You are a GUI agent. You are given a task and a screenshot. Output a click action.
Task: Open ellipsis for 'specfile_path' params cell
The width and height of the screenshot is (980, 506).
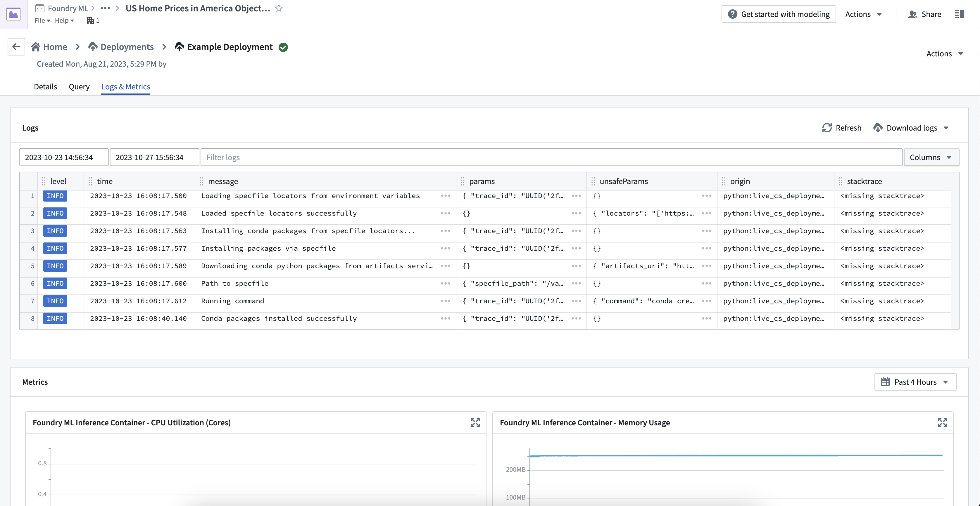coord(576,283)
